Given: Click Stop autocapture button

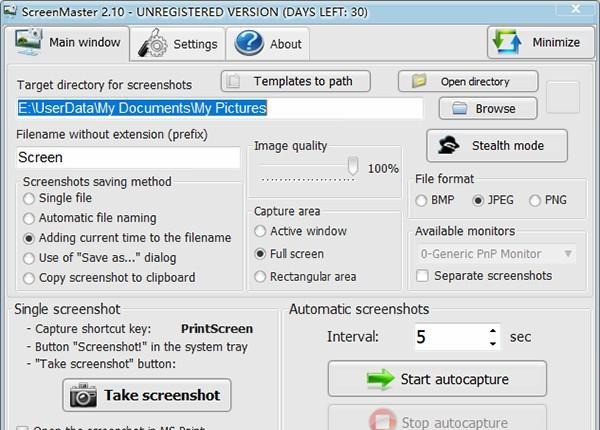Looking at the screenshot, I should point(437,418).
